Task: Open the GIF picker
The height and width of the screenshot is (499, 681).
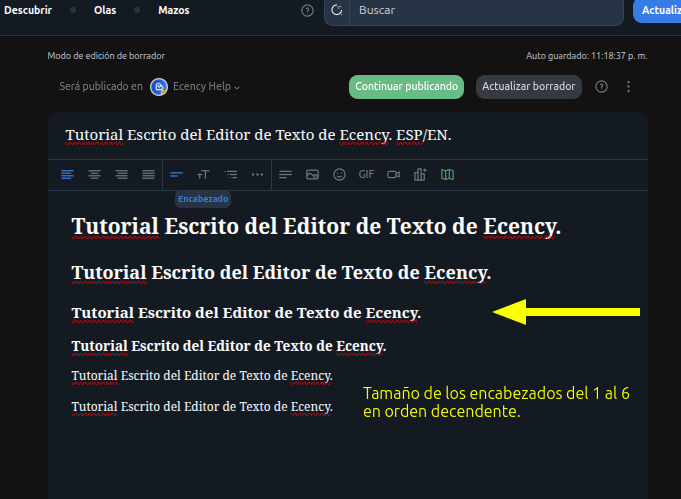Action: (366, 175)
